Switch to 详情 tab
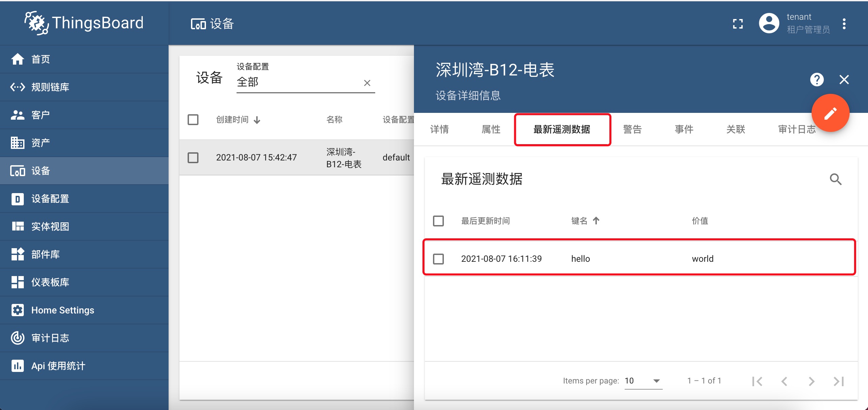 439,129
